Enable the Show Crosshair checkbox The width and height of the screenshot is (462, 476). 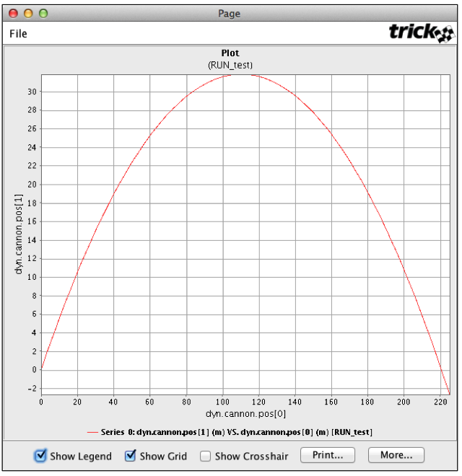point(205,457)
